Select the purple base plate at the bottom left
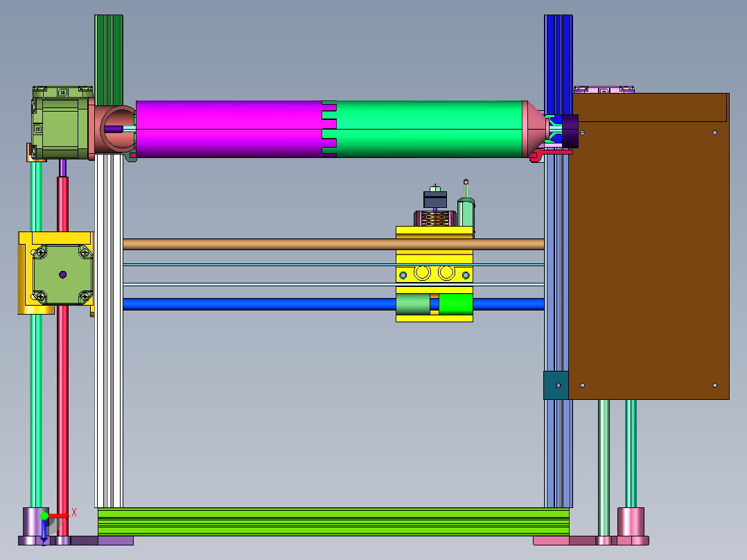 click(76, 541)
